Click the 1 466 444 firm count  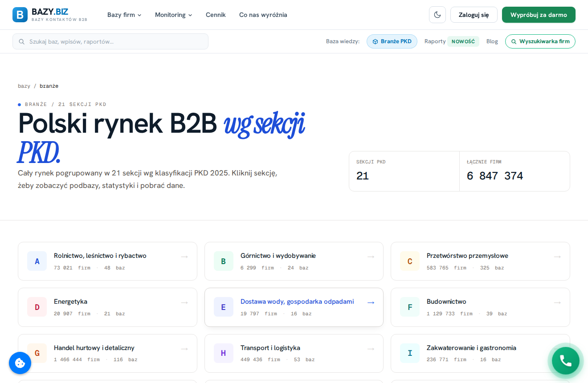click(x=77, y=359)
